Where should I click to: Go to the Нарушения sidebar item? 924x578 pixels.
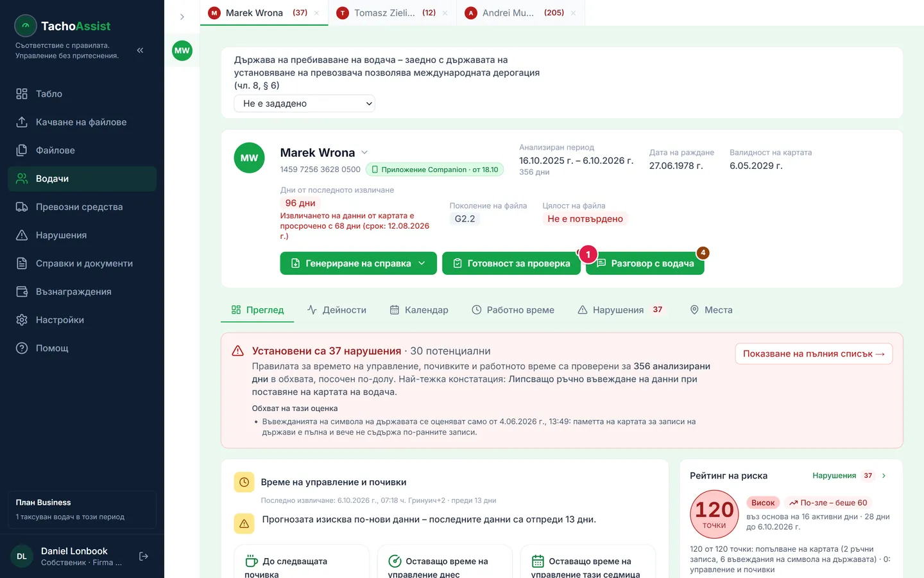click(82, 235)
